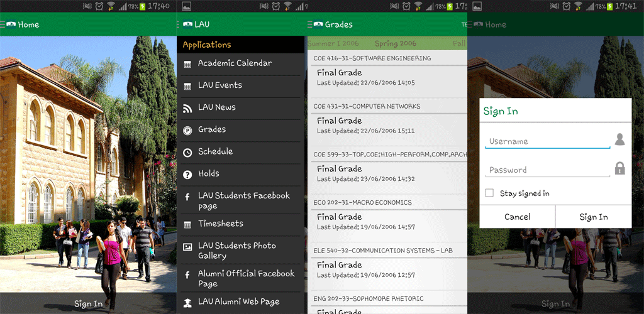Tap the LAU News RSS feed icon

click(x=187, y=109)
